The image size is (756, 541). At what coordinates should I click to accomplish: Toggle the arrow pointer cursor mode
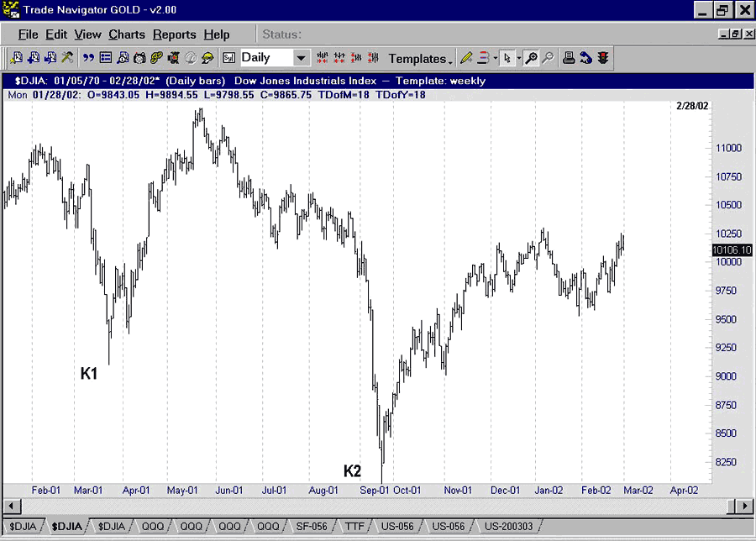tap(507, 58)
